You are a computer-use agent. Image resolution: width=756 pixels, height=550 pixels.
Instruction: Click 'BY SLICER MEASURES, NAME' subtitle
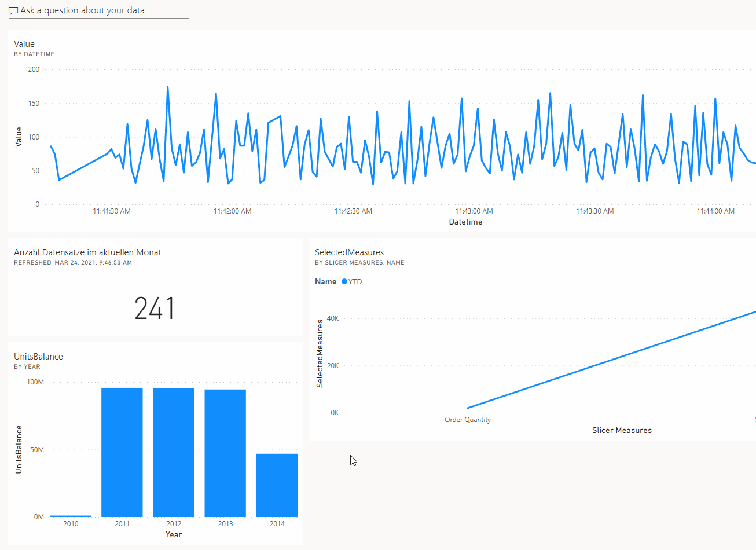[x=359, y=262]
